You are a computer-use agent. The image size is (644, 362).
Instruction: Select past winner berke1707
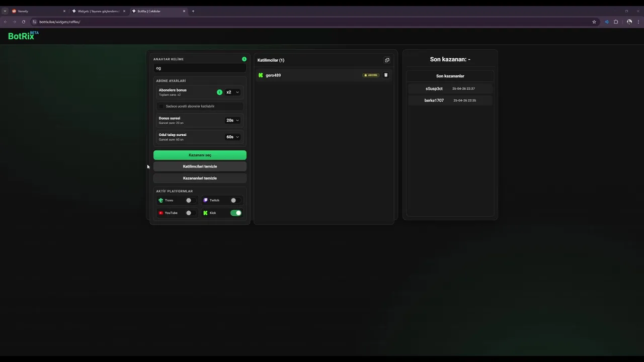pyautogui.click(x=434, y=101)
